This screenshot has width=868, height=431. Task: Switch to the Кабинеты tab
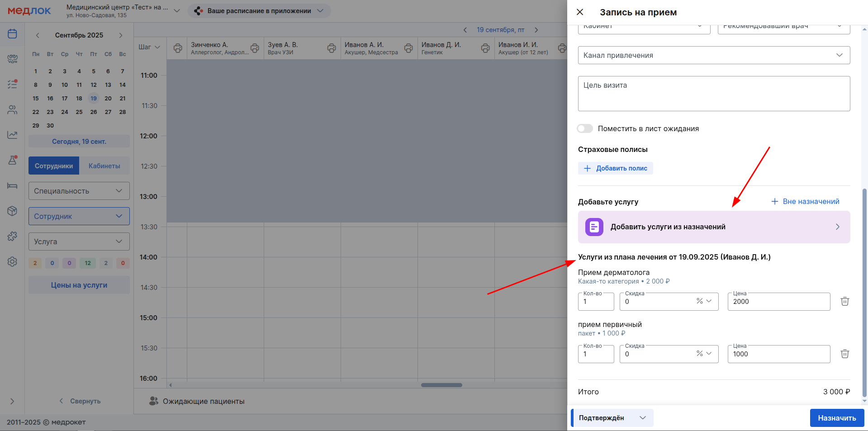pos(104,166)
